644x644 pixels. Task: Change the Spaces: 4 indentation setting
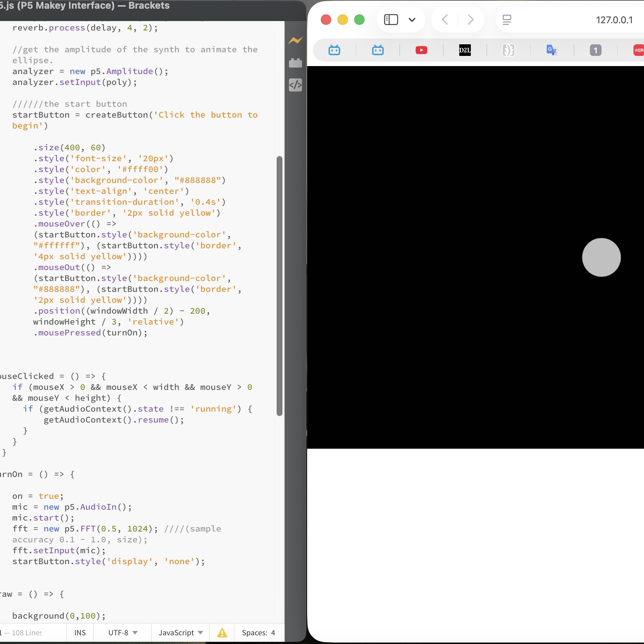(x=258, y=633)
